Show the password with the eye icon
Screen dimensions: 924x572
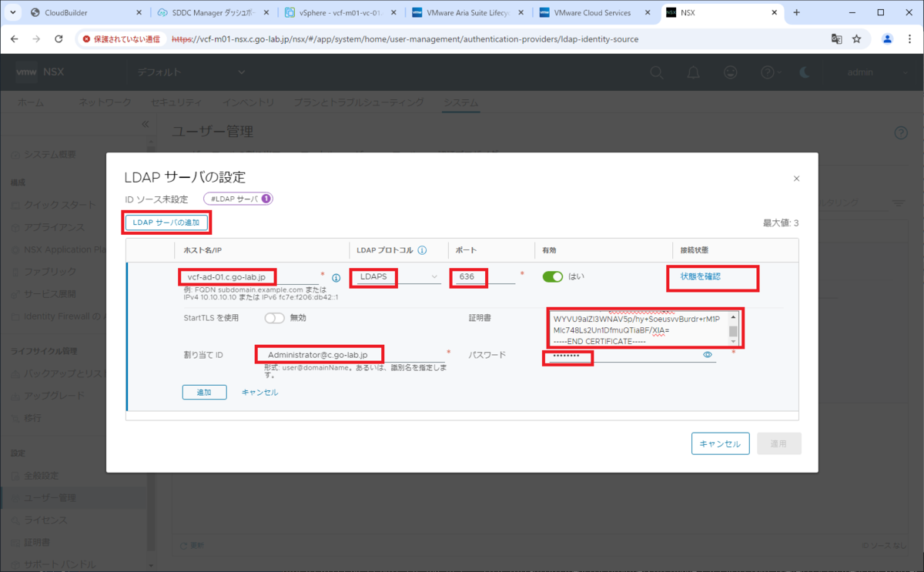coord(707,355)
